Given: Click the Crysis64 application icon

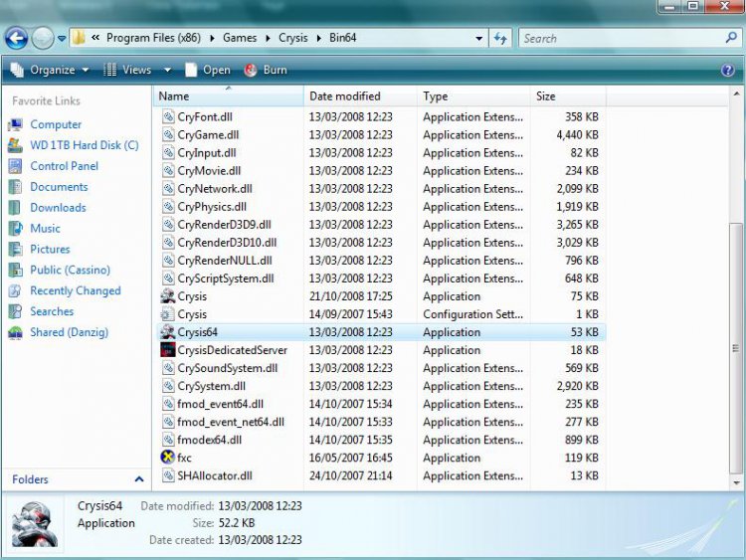Looking at the screenshot, I should 168,332.
